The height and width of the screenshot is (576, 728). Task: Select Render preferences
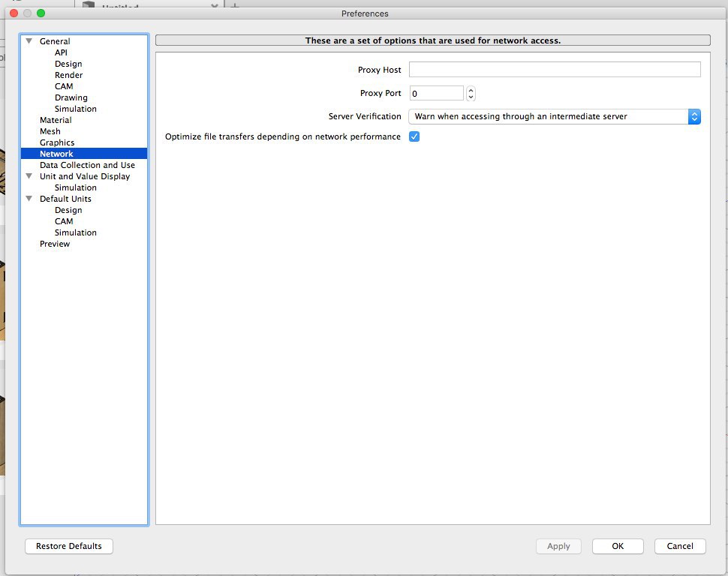point(69,75)
